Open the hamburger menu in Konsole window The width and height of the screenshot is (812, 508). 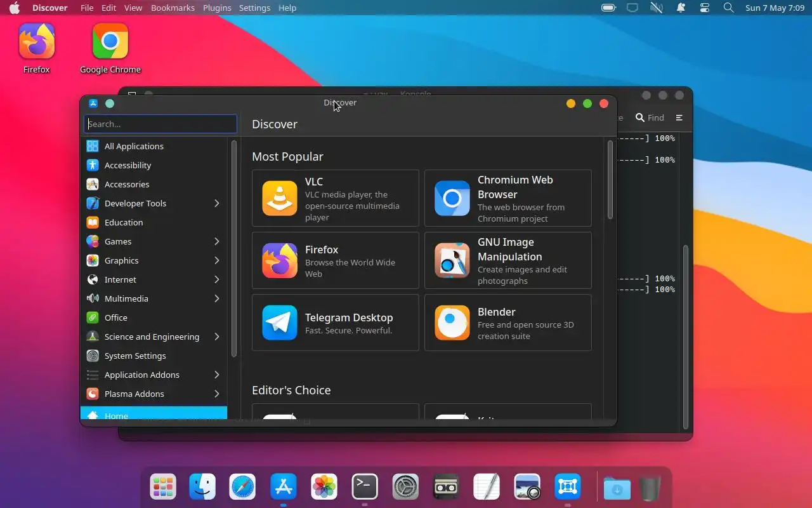[679, 117]
